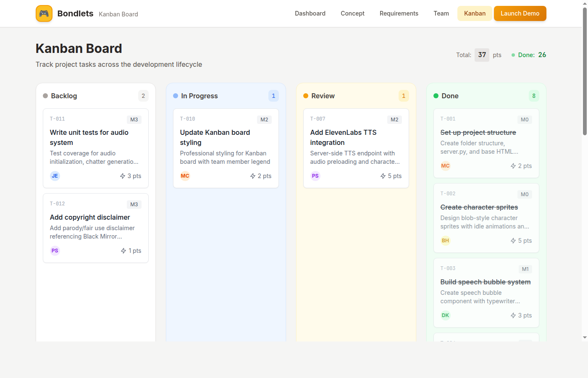
Task: Open the Dashboard nav item
Action: tap(310, 13)
